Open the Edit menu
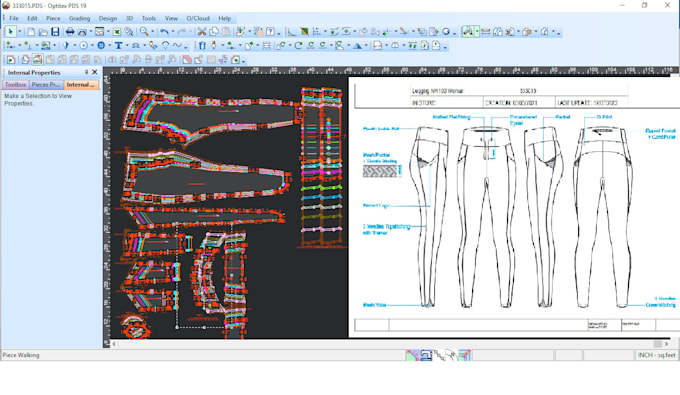This screenshot has width=680, height=395. (32, 18)
